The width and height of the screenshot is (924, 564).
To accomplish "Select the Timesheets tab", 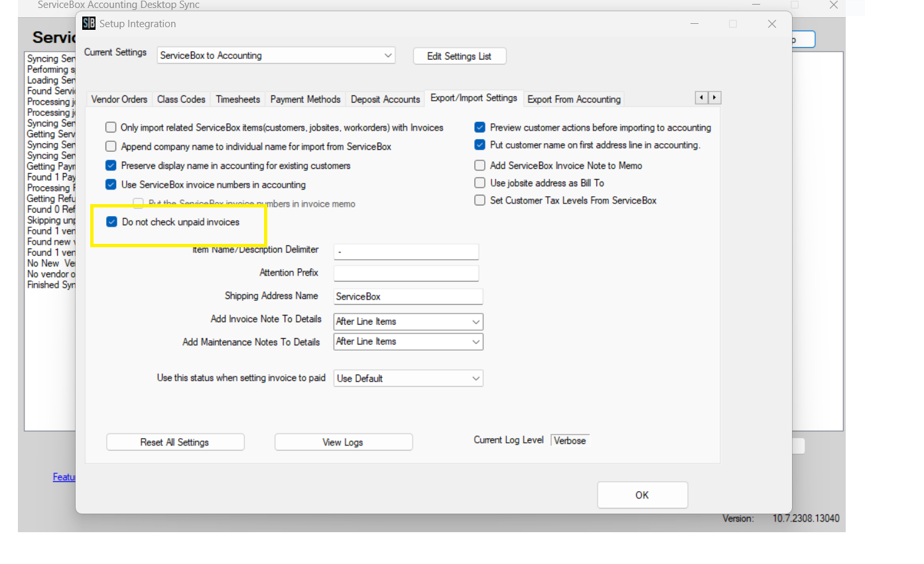I will (238, 99).
